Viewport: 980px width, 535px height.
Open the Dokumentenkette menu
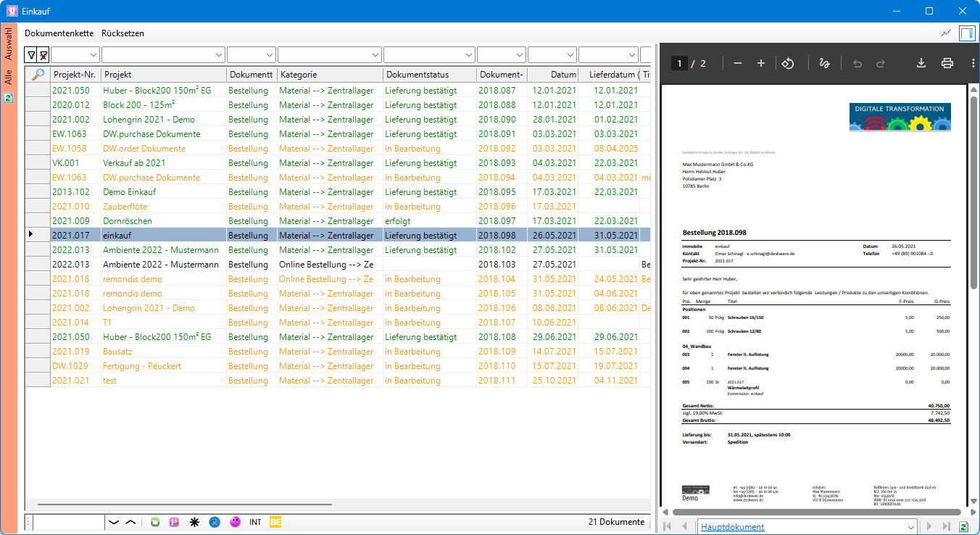[59, 33]
